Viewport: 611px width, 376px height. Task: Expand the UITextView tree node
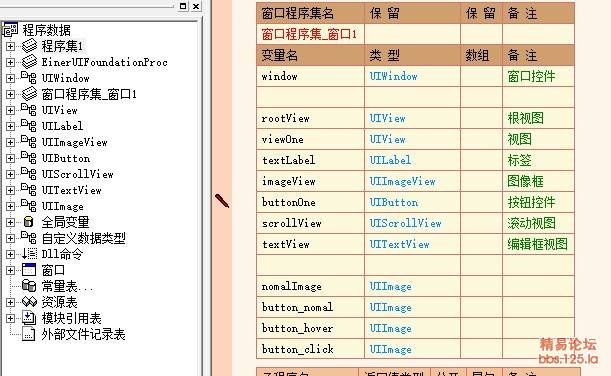click(x=11, y=190)
